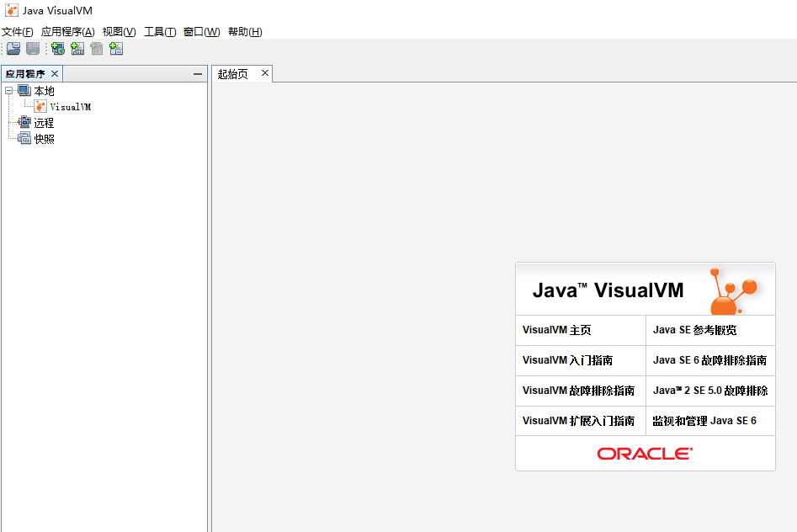797x532 pixels.
Task: Close the 起始页 tab
Action: 265,73
